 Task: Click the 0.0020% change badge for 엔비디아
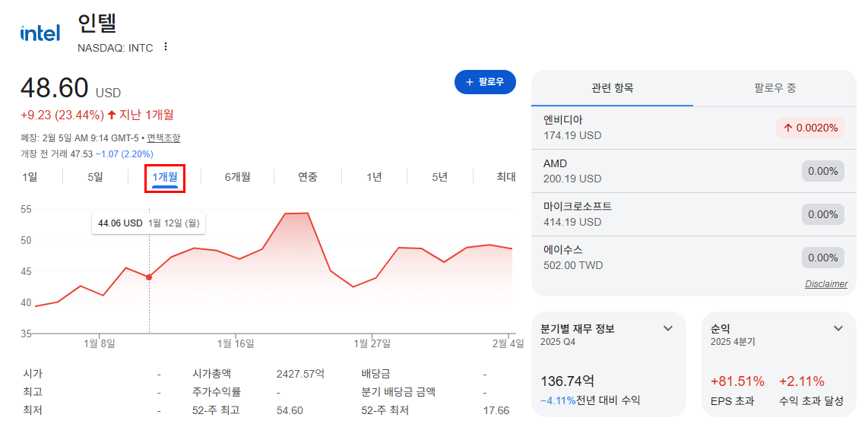[x=810, y=128]
